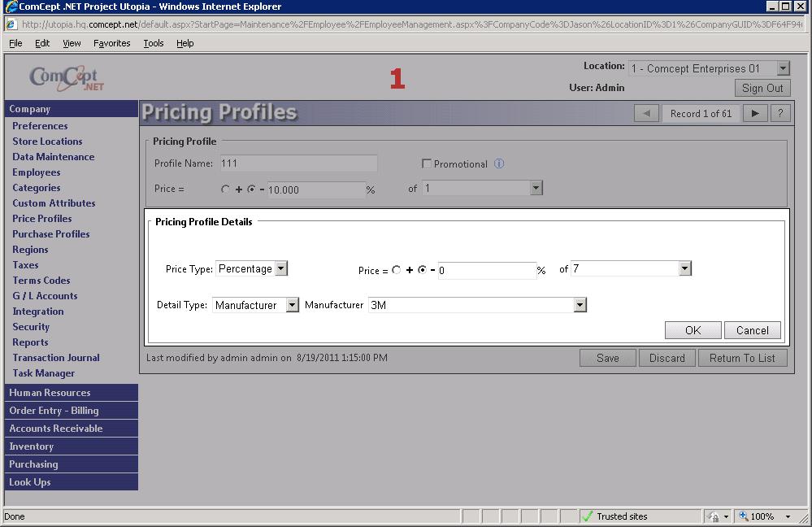Select plus radio in Pricing Profile Details
This screenshot has width=812, height=527.
[x=397, y=270]
